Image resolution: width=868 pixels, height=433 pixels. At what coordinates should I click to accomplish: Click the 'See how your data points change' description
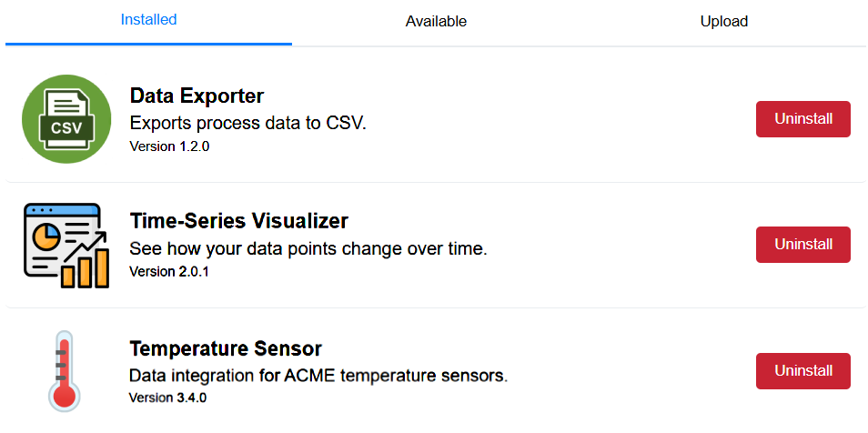pyautogui.click(x=308, y=248)
